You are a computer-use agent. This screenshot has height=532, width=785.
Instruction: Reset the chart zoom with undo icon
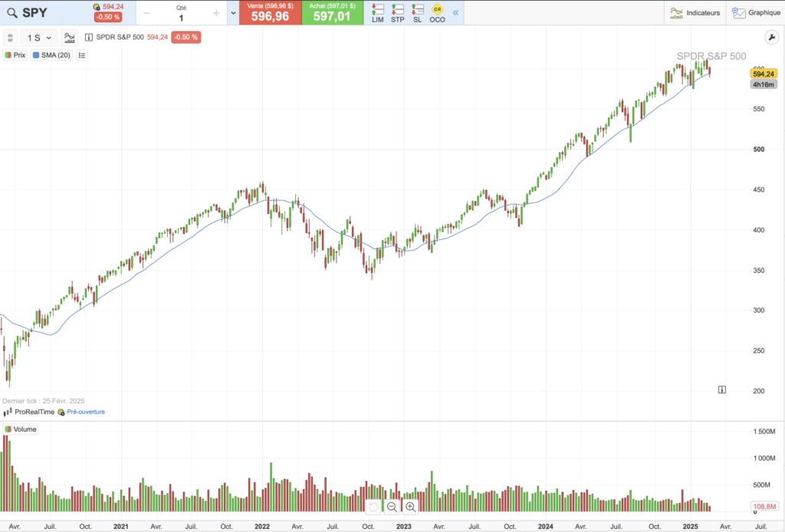[x=373, y=507]
